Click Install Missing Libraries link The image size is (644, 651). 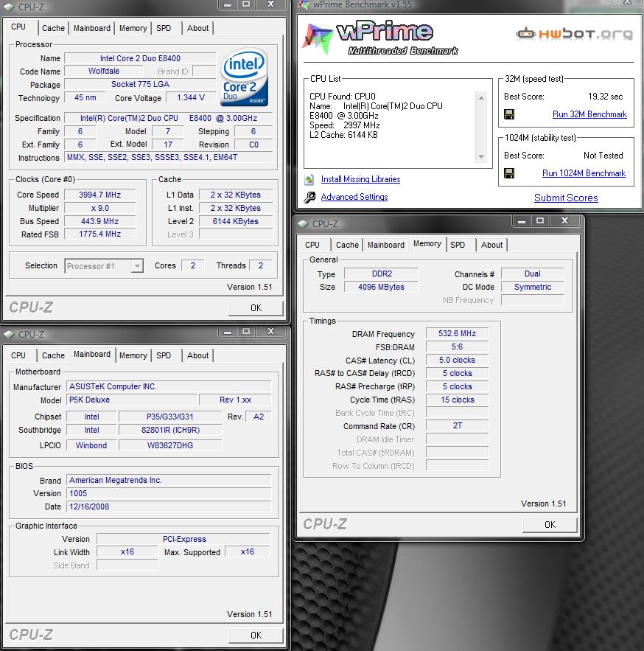pos(360,179)
